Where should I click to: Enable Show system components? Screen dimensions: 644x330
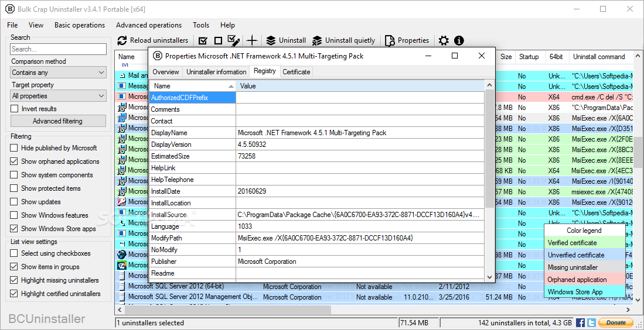15,175
